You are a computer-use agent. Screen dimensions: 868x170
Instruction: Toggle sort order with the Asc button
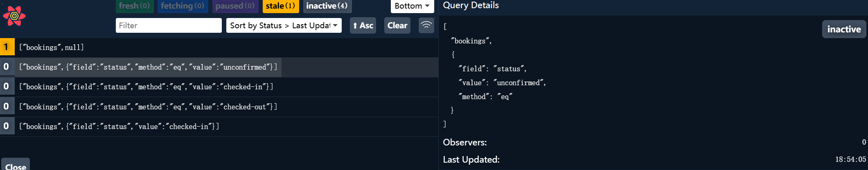tap(363, 25)
